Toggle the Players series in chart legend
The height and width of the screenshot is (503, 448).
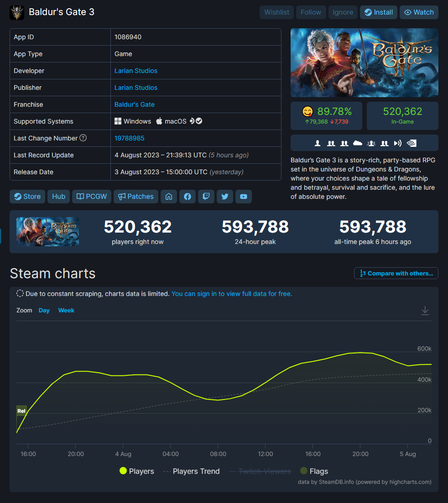137,471
